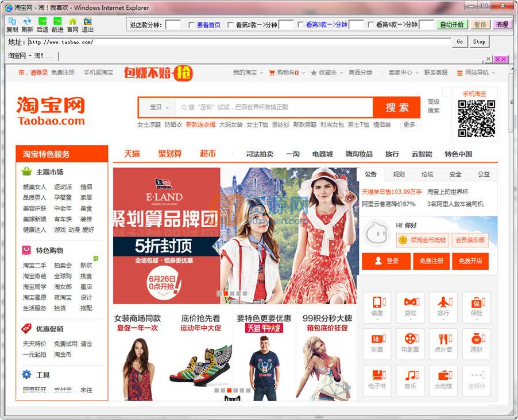Screen dimensions: 518x420
Task: Enable the 看第3款->分钟 checkbox
Action: pyautogui.click(x=300, y=25)
